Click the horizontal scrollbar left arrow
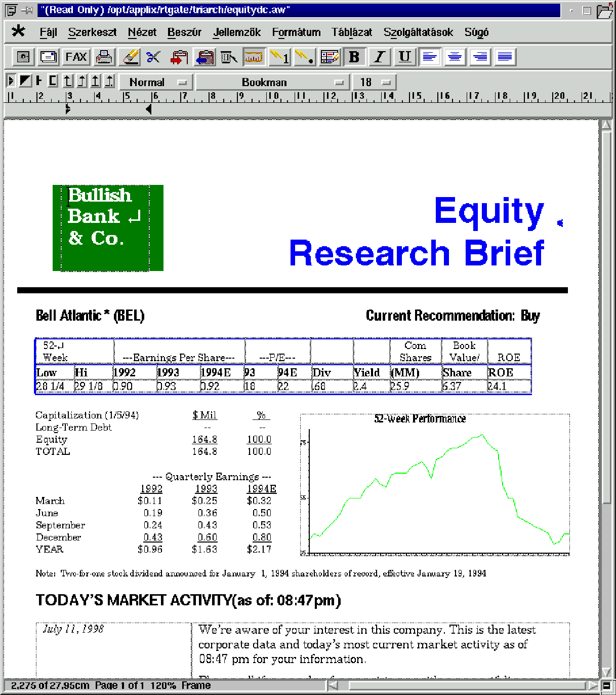The image size is (616, 695). [x=333, y=685]
